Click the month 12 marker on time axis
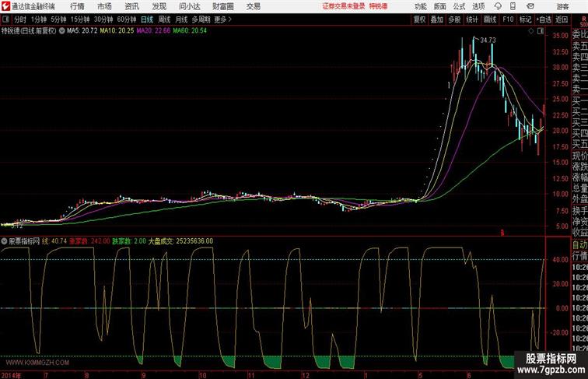 (x=306, y=375)
